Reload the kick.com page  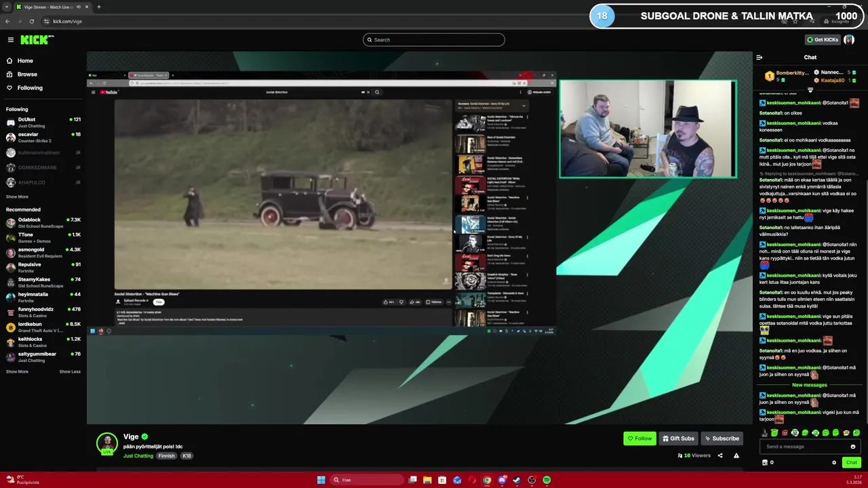tap(31, 21)
